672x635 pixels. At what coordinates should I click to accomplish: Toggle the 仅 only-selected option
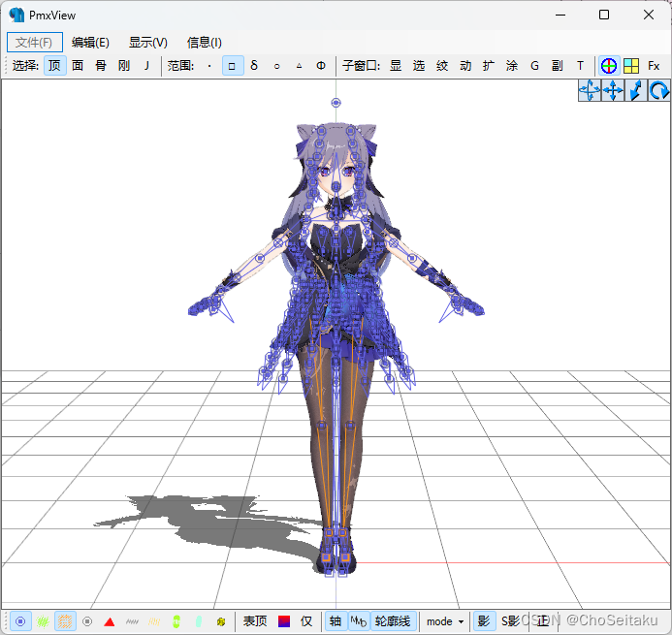pyautogui.click(x=306, y=621)
